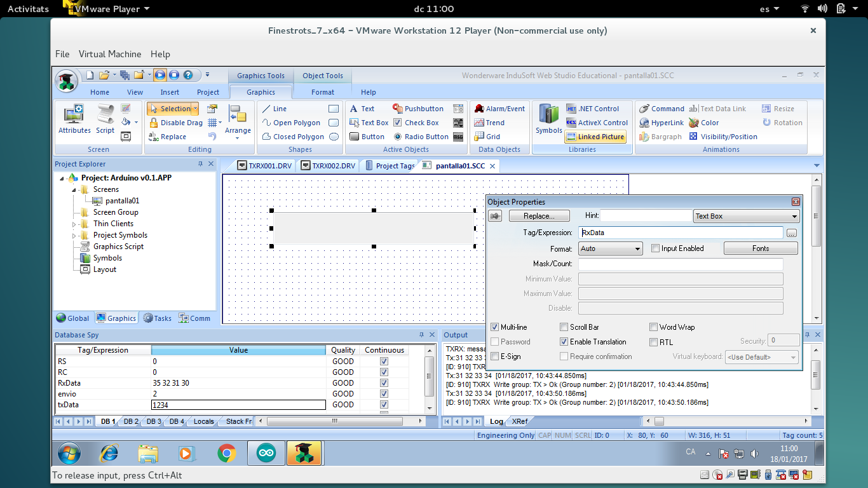Select the ellipse shape tool
868x488 pixels.
click(x=334, y=137)
